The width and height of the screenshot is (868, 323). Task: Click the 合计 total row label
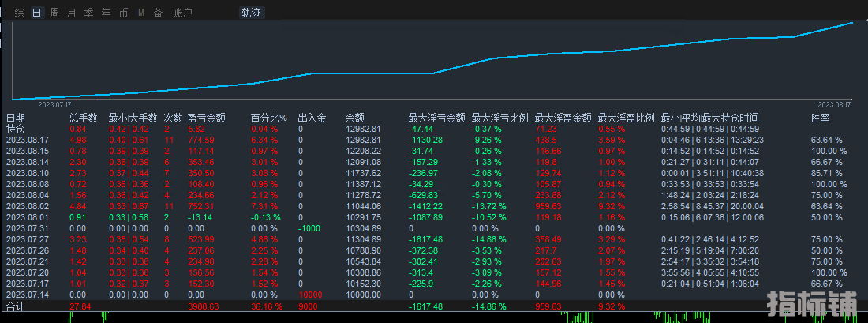(16, 306)
